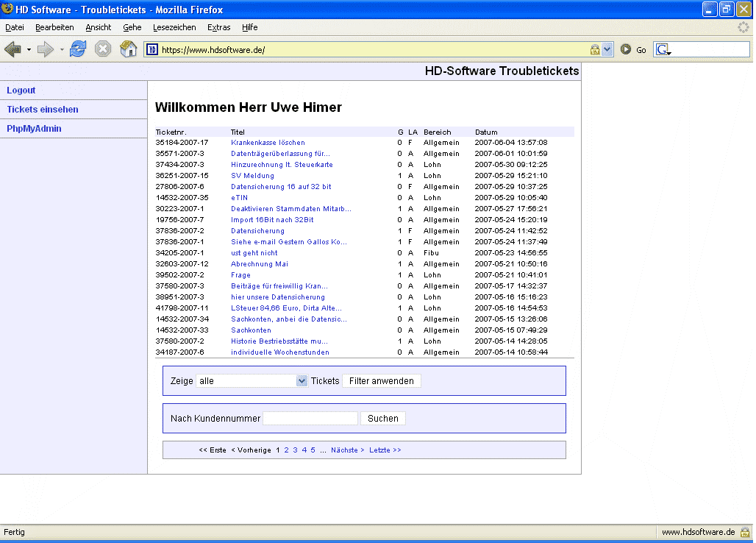Viewport: 756px width, 543px height.
Task: Open the Bearbeiten menu
Action: click(54, 27)
